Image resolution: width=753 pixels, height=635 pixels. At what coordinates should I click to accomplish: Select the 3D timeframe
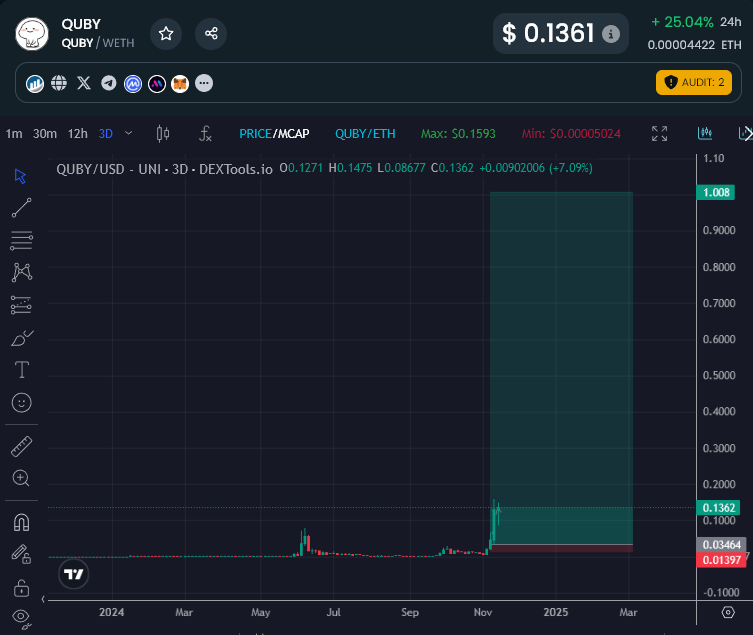pyautogui.click(x=106, y=134)
